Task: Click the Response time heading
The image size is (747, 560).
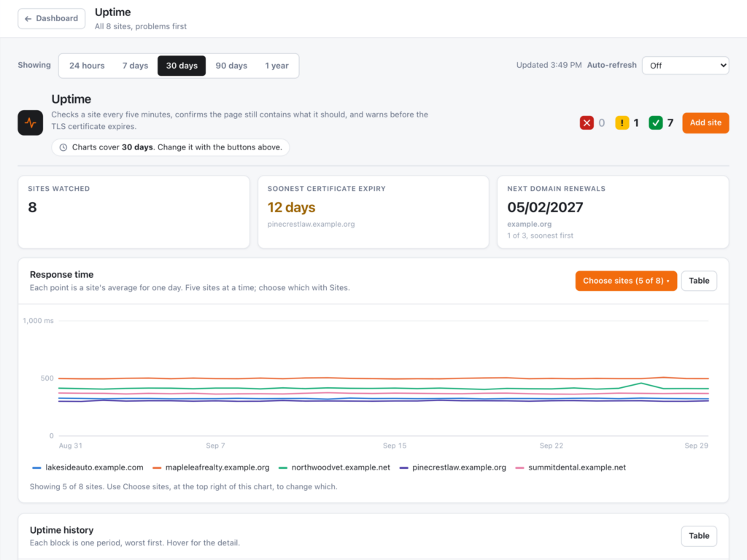Action: coord(61,275)
